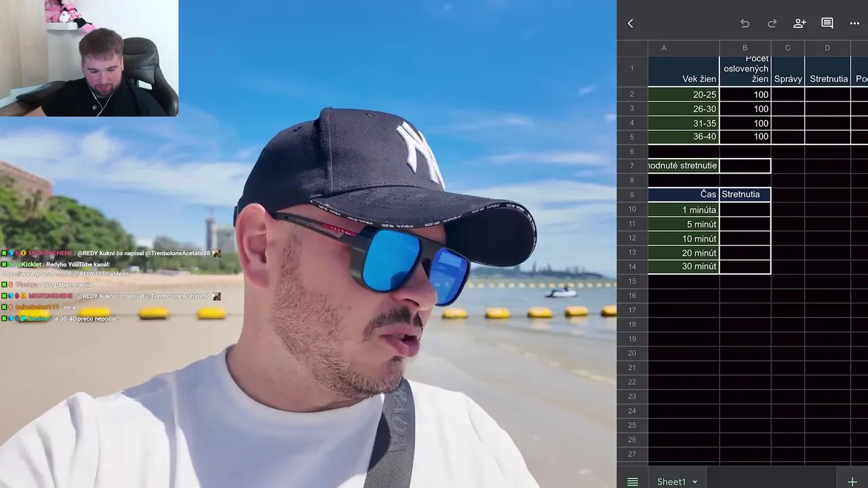
Task: Click the '5 minút' cell
Action: click(x=684, y=224)
